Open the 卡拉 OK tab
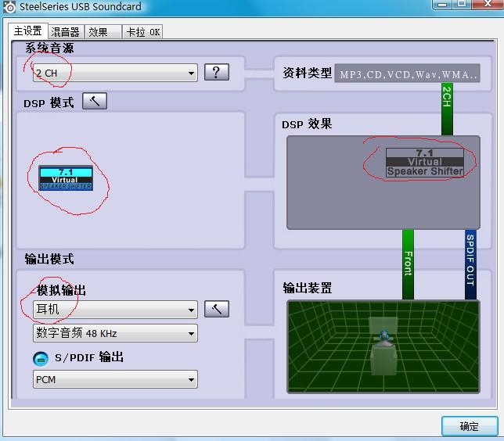 (143, 32)
